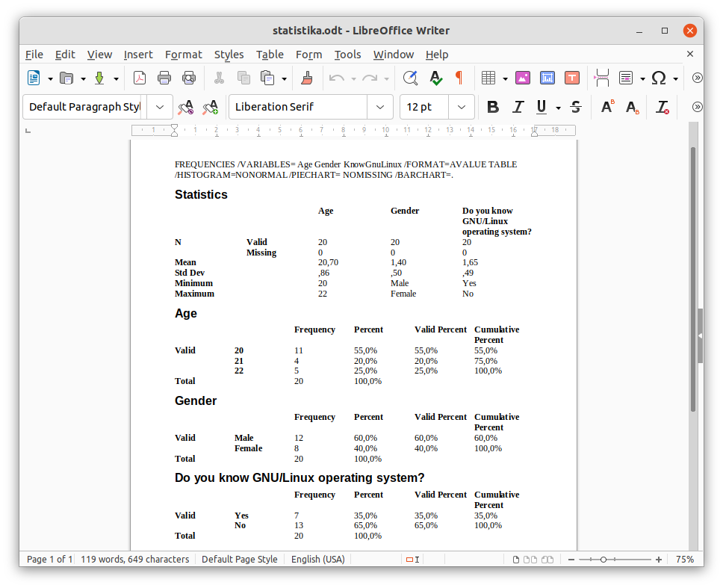Click in the Font Name input field

click(x=298, y=107)
